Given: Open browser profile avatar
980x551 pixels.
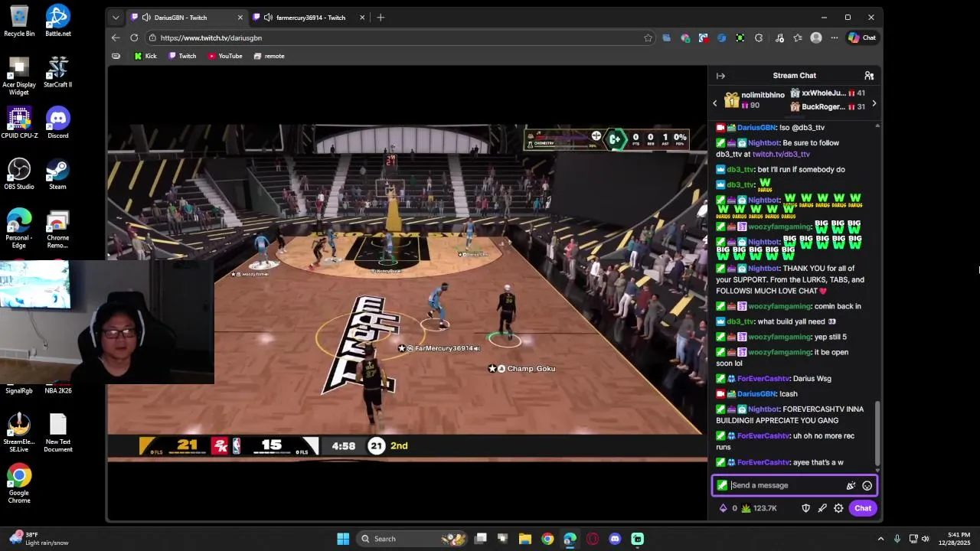Looking at the screenshot, I should pos(816,37).
